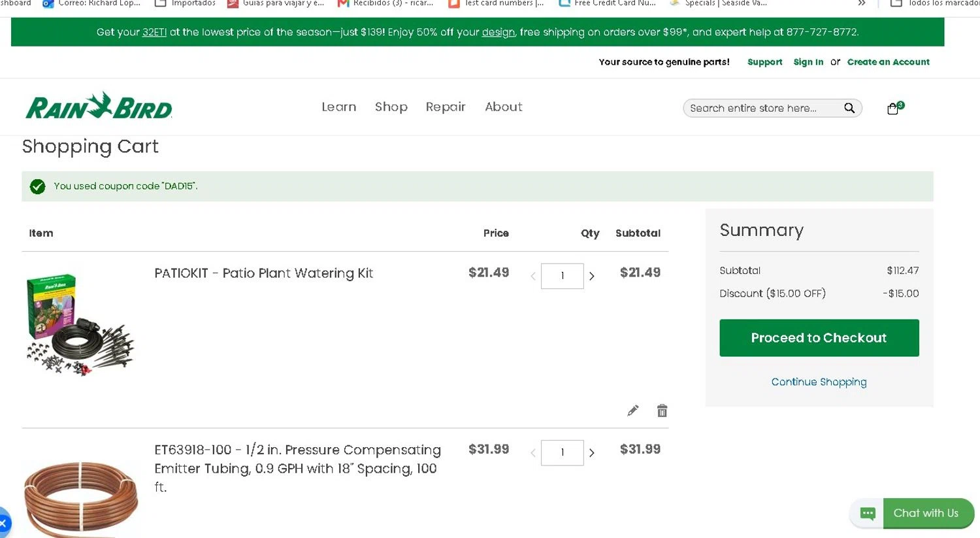
Task: Edit the PATIOKIT item with pencil icon
Action: point(632,411)
